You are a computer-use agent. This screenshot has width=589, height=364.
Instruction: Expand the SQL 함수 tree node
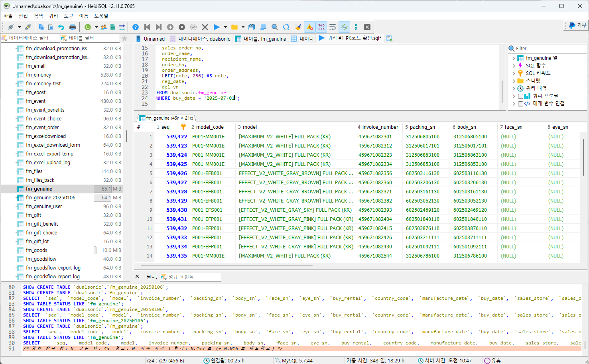[x=514, y=66]
